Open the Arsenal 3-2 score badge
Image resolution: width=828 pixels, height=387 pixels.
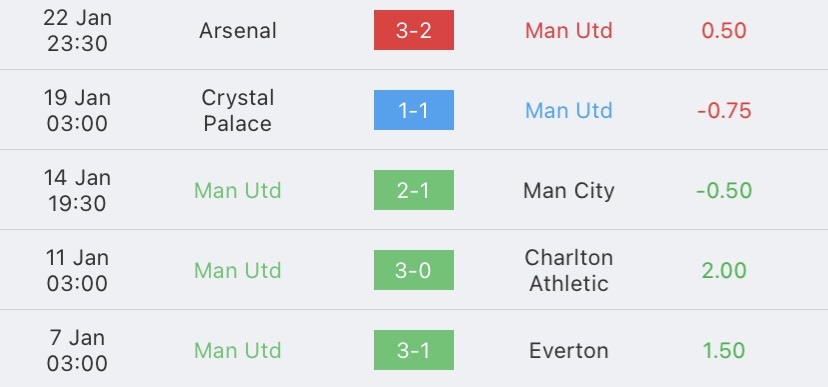point(413,30)
